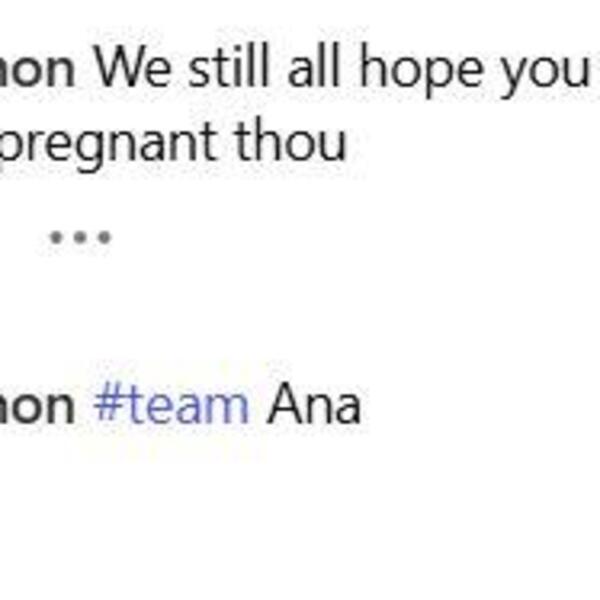Click the word "We" in the top comment
This screenshot has width=600, height=600.
tap(127, 68)
